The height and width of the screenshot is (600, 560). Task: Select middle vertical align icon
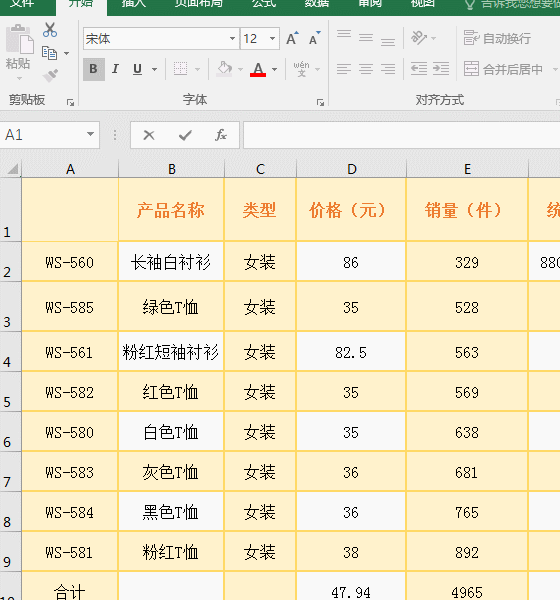coord(366,38)
